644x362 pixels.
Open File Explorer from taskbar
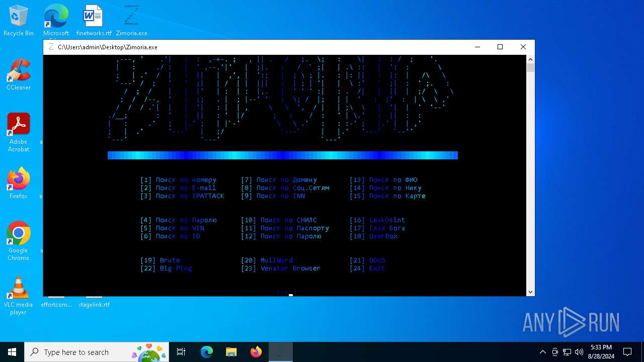231,352
